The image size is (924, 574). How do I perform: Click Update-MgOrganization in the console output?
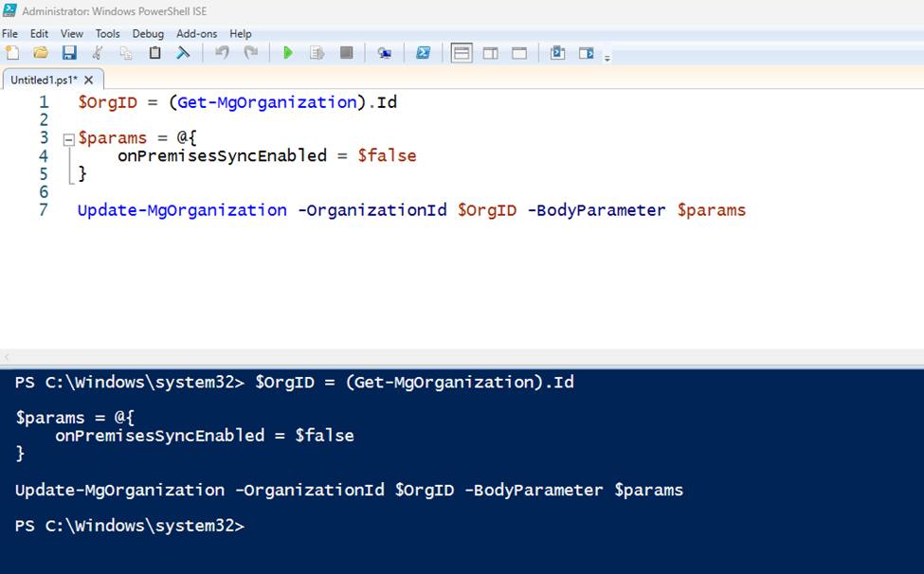[119, 490]
